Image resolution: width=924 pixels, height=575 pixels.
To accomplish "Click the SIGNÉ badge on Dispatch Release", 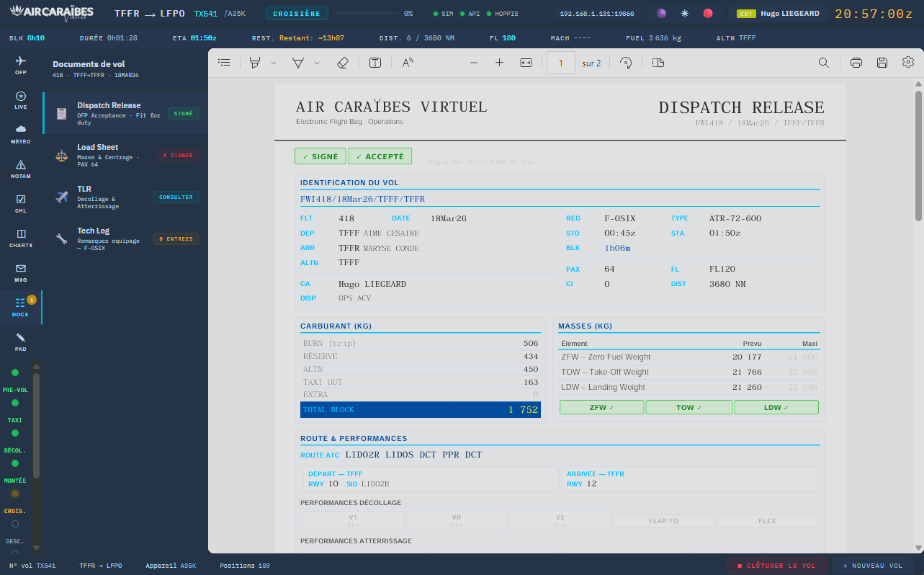I will (184, 113).
